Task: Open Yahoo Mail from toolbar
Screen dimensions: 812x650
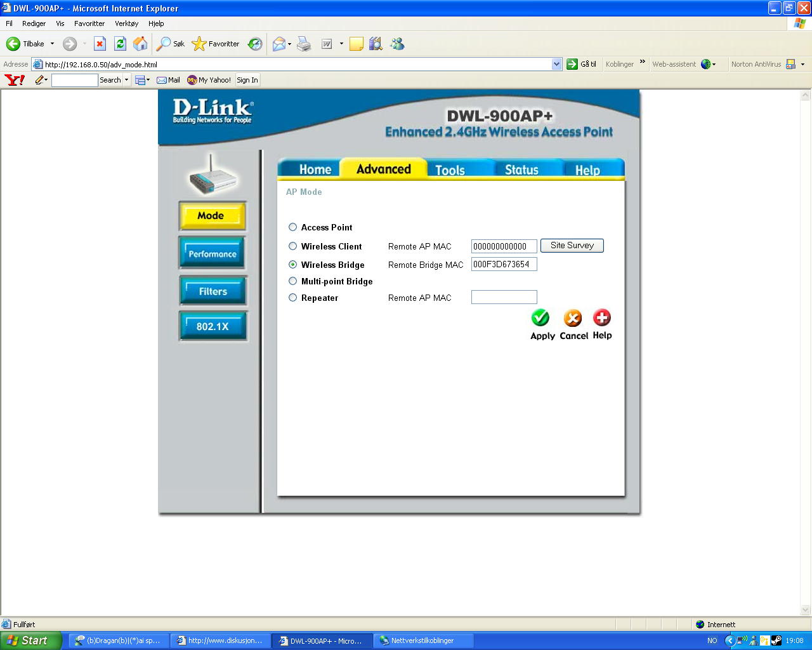Action: click(168, 80)
